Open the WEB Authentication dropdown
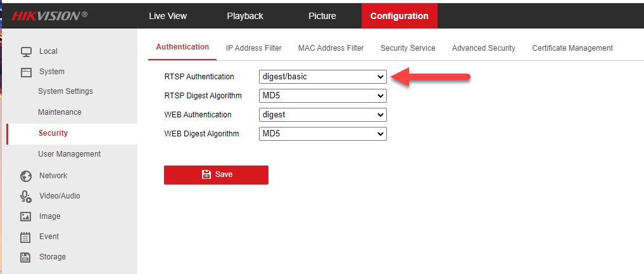This screenshot has width=644, height=274. click(322, 115)
